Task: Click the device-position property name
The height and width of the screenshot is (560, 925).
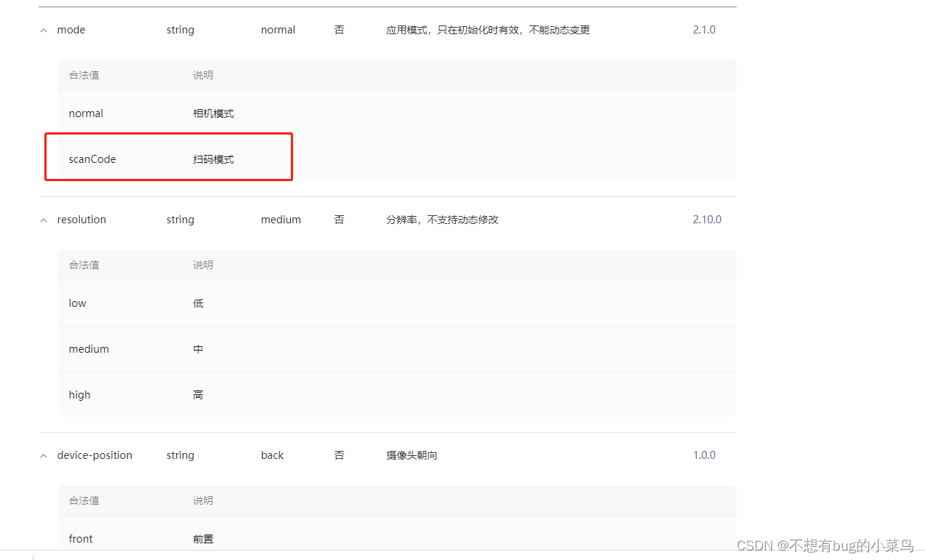Action: click(x=95, y=455)
